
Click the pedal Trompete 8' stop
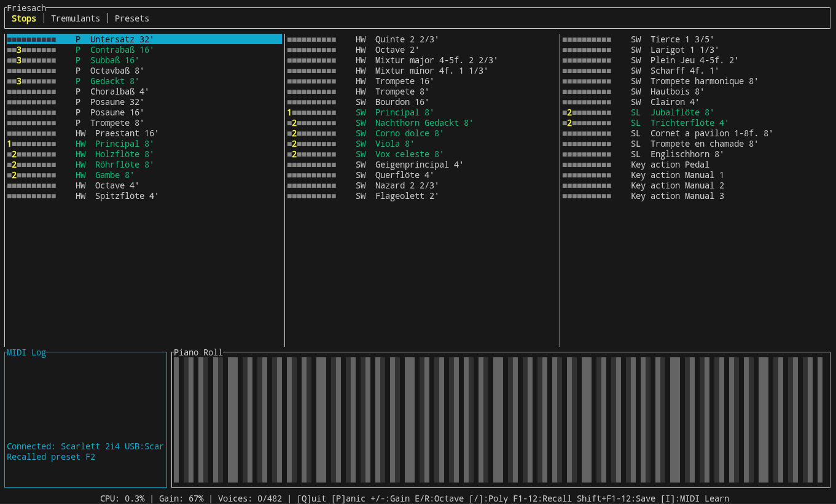[144, 123]
